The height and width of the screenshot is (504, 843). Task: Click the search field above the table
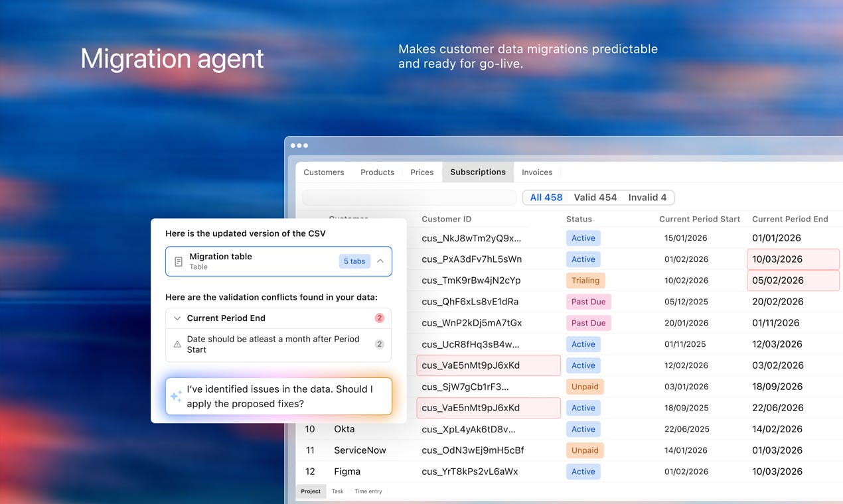click(409, 198)
